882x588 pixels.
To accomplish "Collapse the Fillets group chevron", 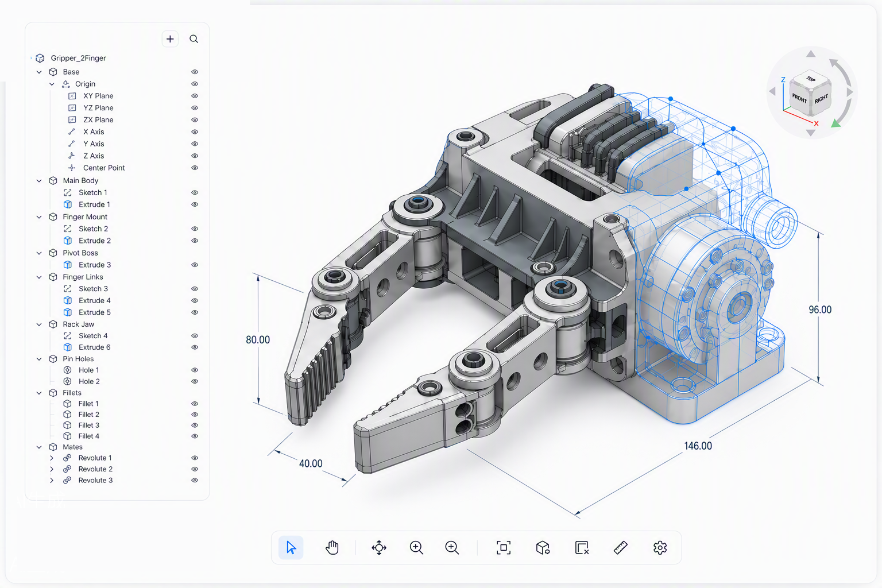I will tap(39, 393).
